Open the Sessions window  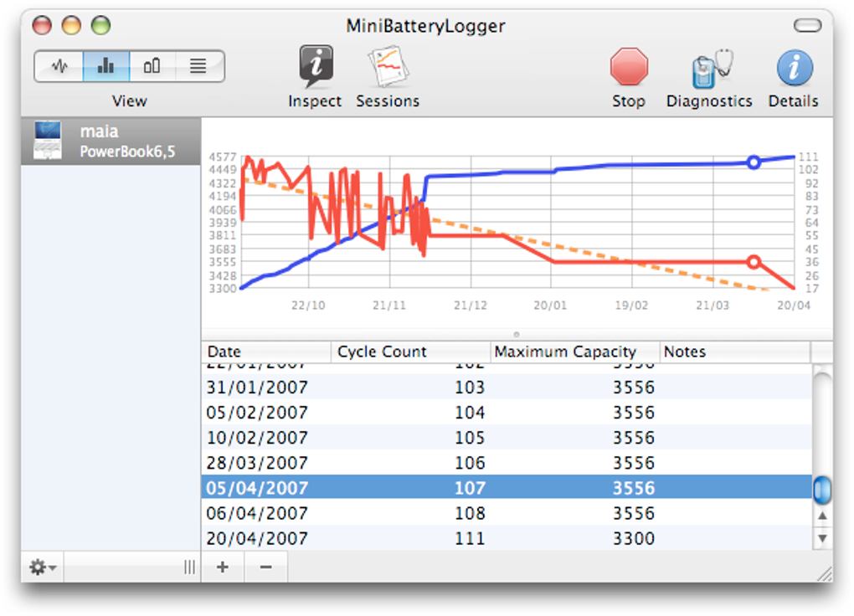pos(388,77)
